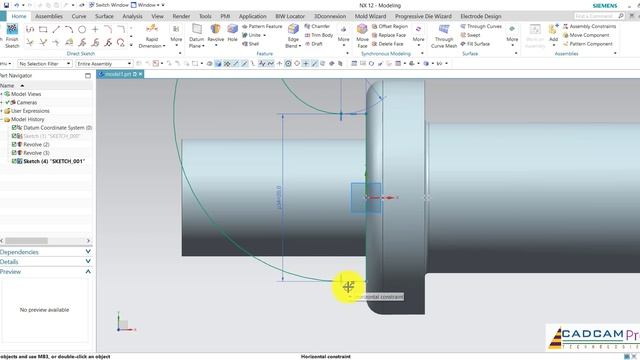Screen dimensions: 640x360
Task: Open the Render ribbon tab
Action: (x=181, y=16)
